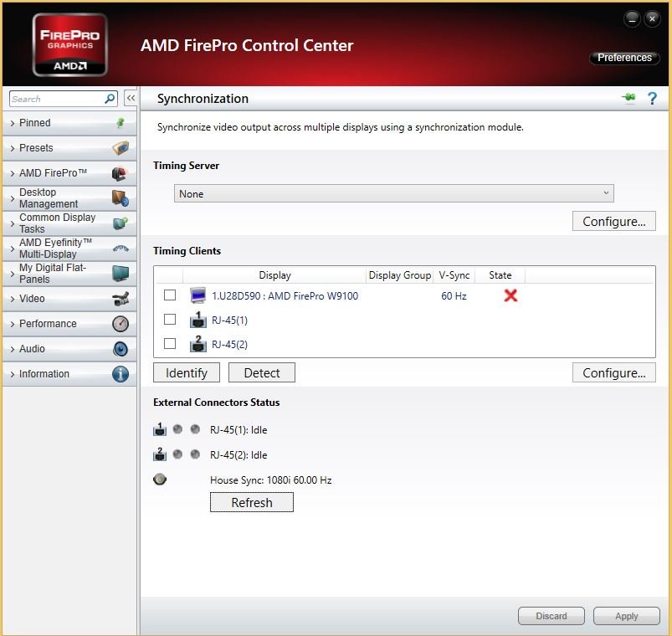
Task: Open the Information menu item
Action: pyautogui.click(x=69, y=374)
